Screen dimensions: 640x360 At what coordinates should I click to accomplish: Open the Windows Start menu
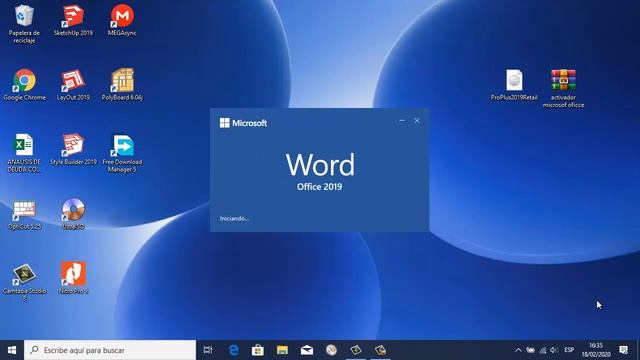(x=12, y=350)
